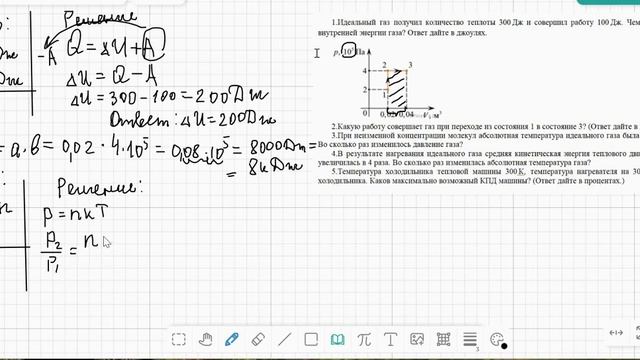Open the book library tool
The image size is (640, 360).
(x=338, y=339)
